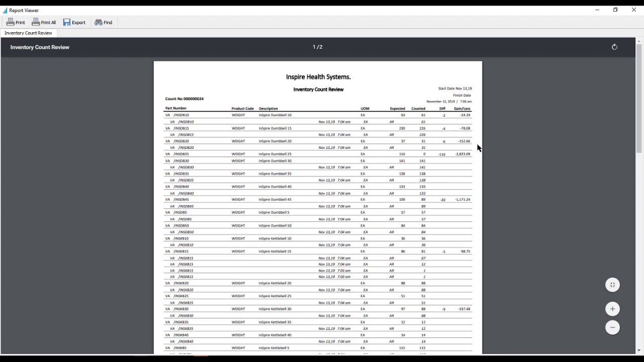Click the 'UOM' column header
Viewport: 644px width, 362px height.
click(365, 109)
